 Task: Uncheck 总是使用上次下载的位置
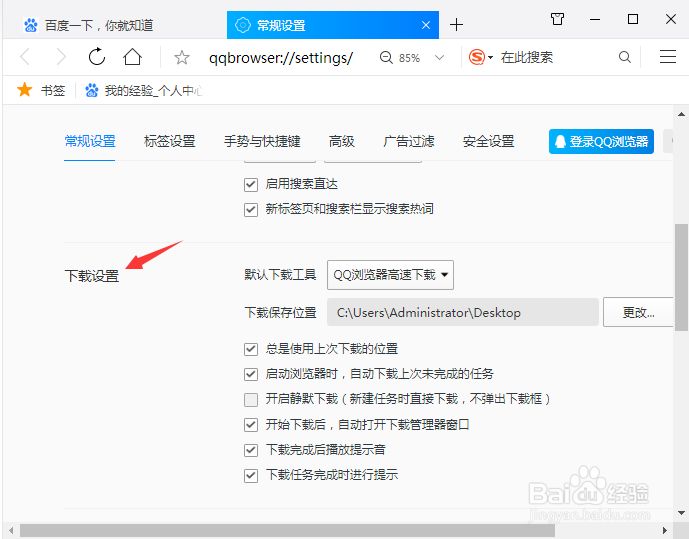251,349
